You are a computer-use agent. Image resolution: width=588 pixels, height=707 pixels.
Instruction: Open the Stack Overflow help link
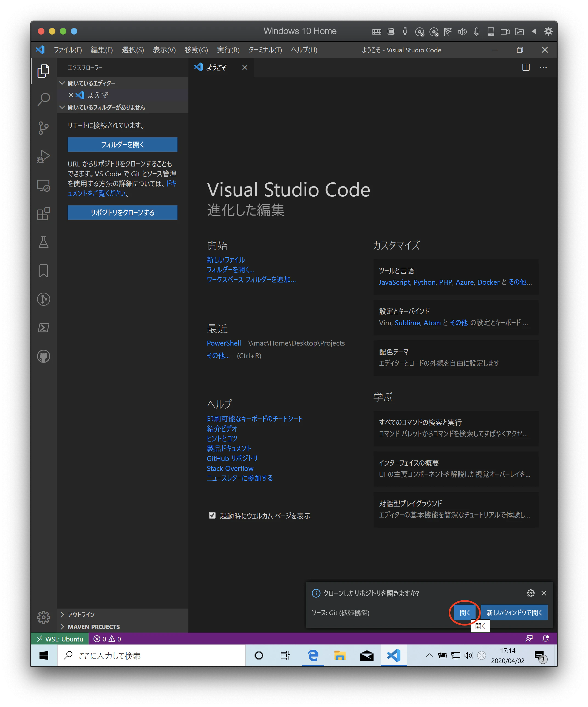[230, 468]
